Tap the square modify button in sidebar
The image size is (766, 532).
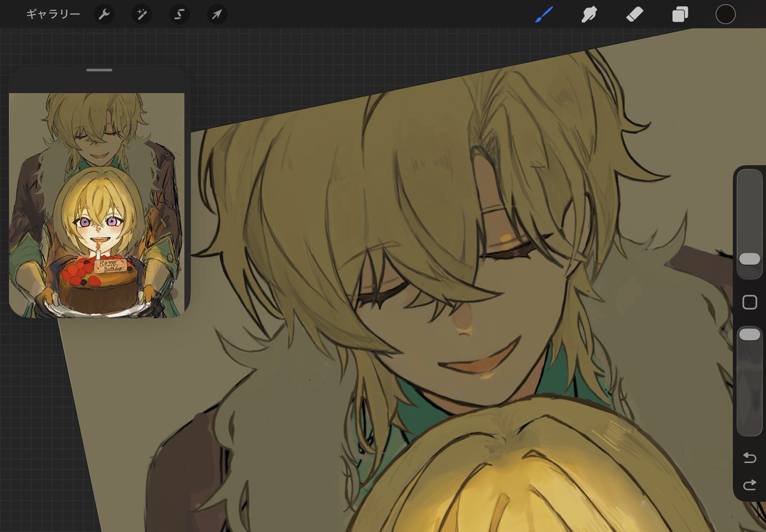coord(749,302)
